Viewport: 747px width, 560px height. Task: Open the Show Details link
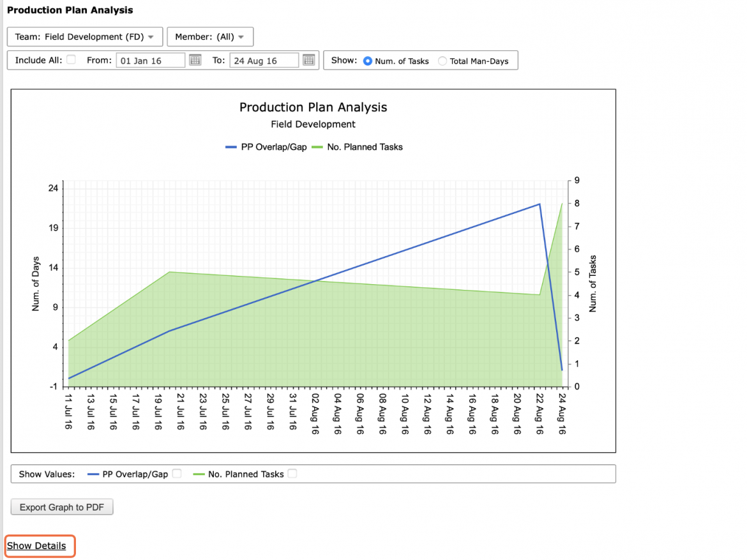pos(36,546)
